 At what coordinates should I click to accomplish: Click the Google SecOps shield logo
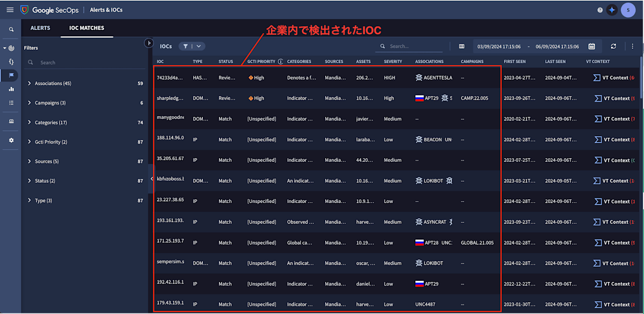click(x=24, y=10)
